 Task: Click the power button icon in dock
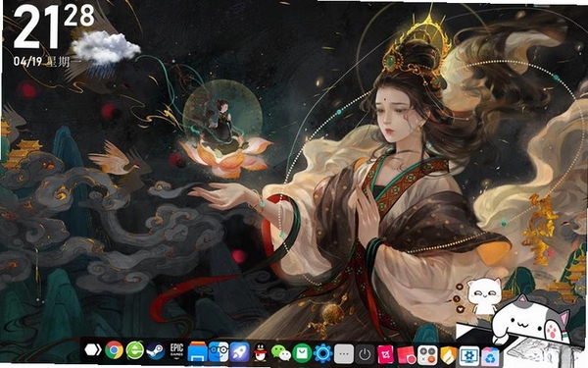coord(365,354)
